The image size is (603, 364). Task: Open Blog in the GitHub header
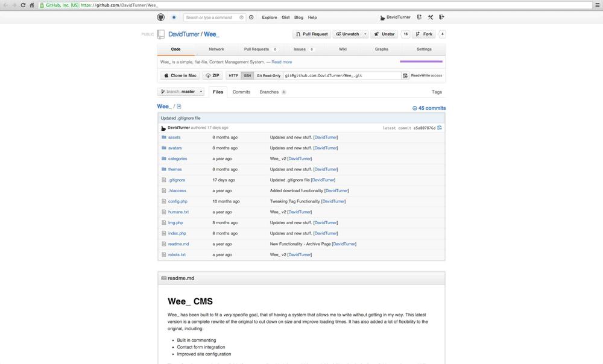coord(299,17)
